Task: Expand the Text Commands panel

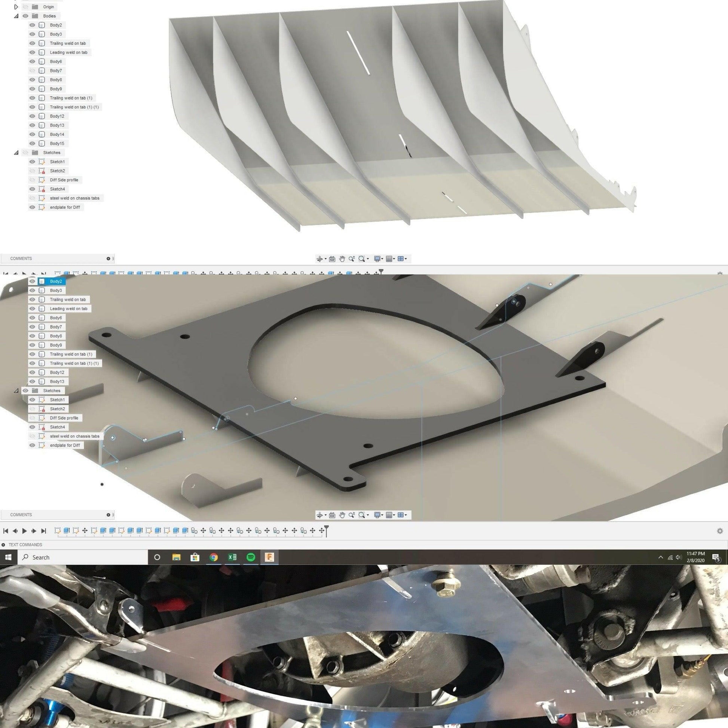Action: (3, 544)
